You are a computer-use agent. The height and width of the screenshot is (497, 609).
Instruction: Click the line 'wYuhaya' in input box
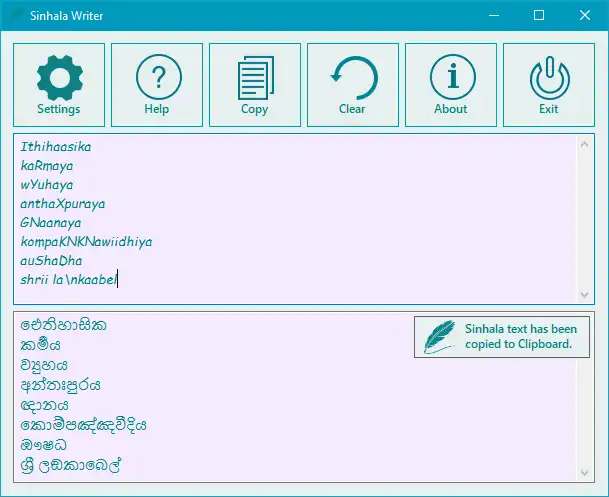[x=47, y=185]
